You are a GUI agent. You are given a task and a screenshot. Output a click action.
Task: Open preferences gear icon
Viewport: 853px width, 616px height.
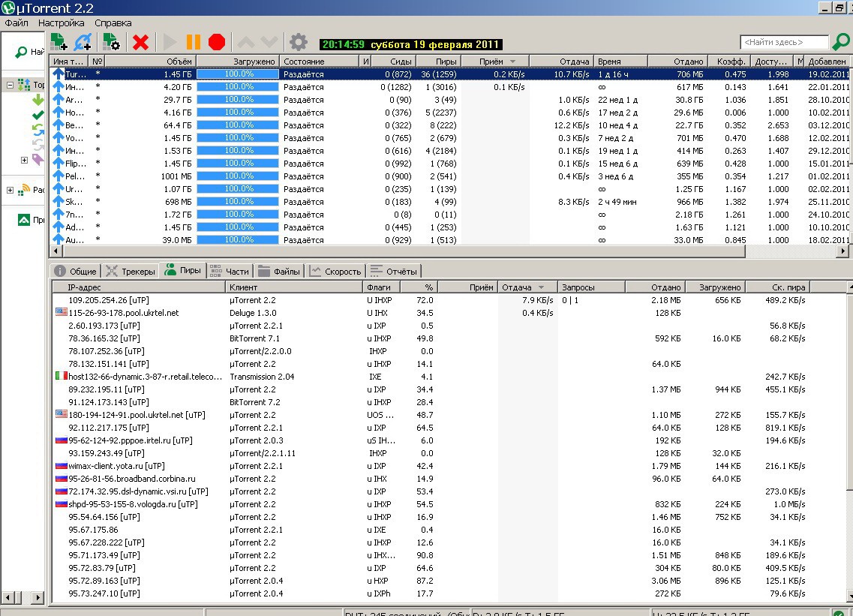click(x=298, y=42)
